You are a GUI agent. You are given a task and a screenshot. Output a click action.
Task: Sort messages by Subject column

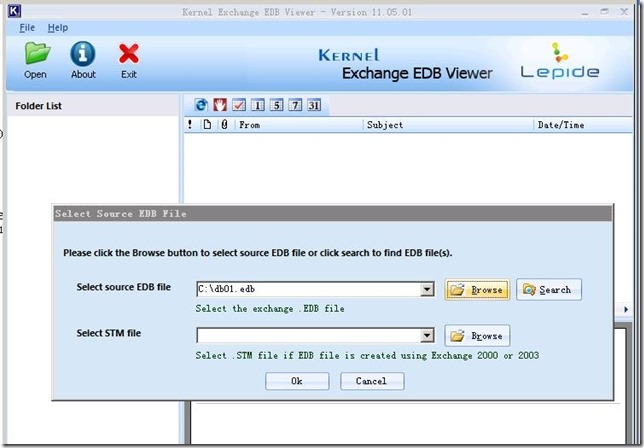tap(448, 124)
